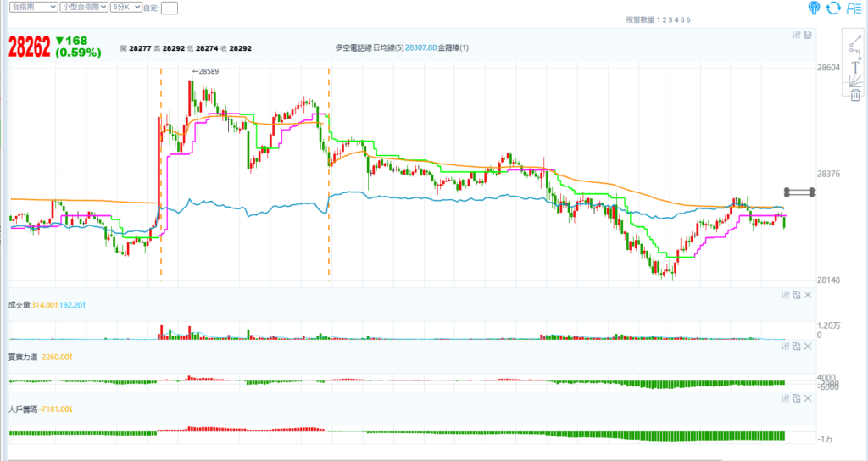Click the 自定 custom period input box
Image resolution: width=868 pixels, height=461 pixels.
tap(170, 8)
